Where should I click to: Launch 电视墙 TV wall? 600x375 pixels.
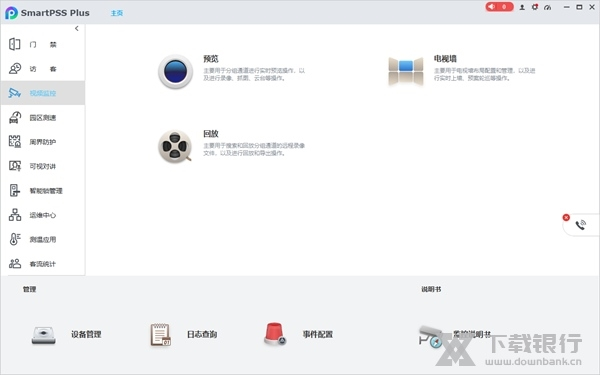406,71
